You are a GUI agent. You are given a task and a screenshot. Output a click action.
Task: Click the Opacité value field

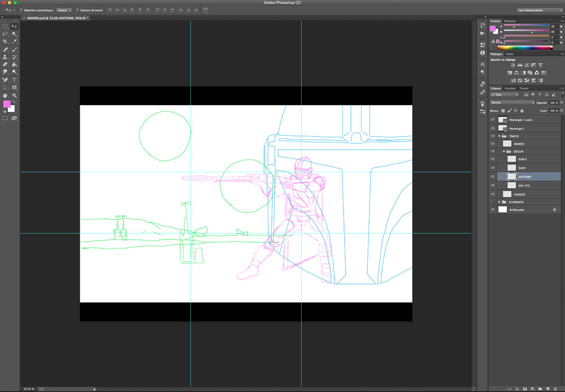(x=553, y=103)
